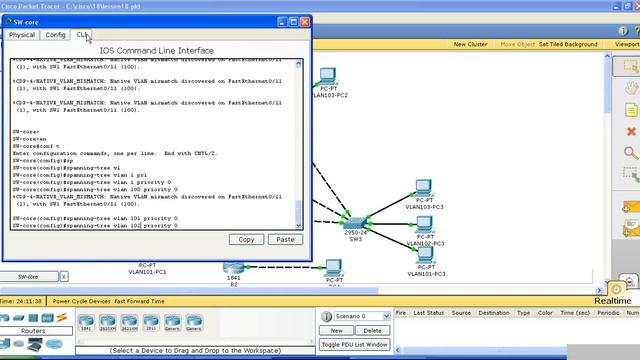This screenshot has width=640, height=360.
Task: Open scenario info button beside Scenario 0
Action: pyautogui.click(x=326, y=316)
